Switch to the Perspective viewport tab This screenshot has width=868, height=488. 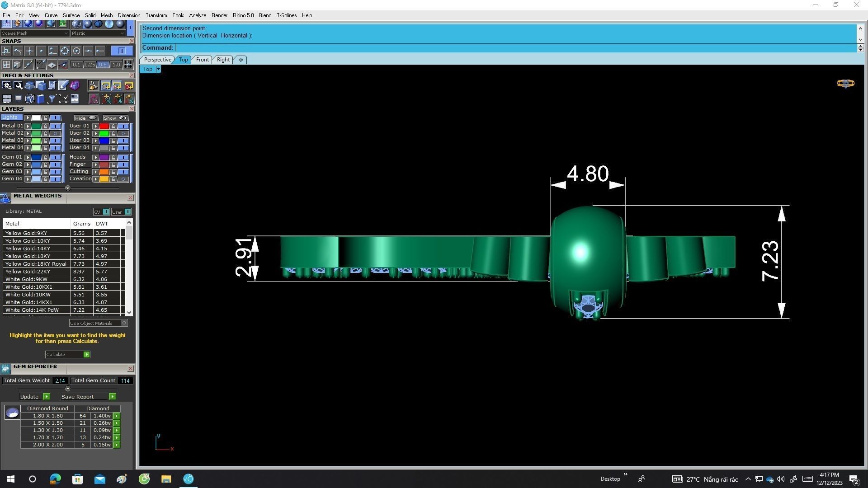(x=157, y=60)
